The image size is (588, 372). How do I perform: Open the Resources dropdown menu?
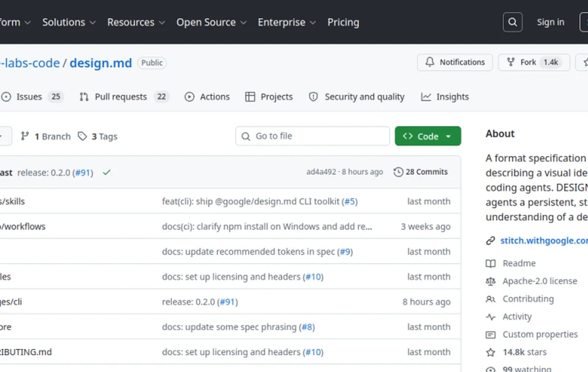[x=136, y=22]
